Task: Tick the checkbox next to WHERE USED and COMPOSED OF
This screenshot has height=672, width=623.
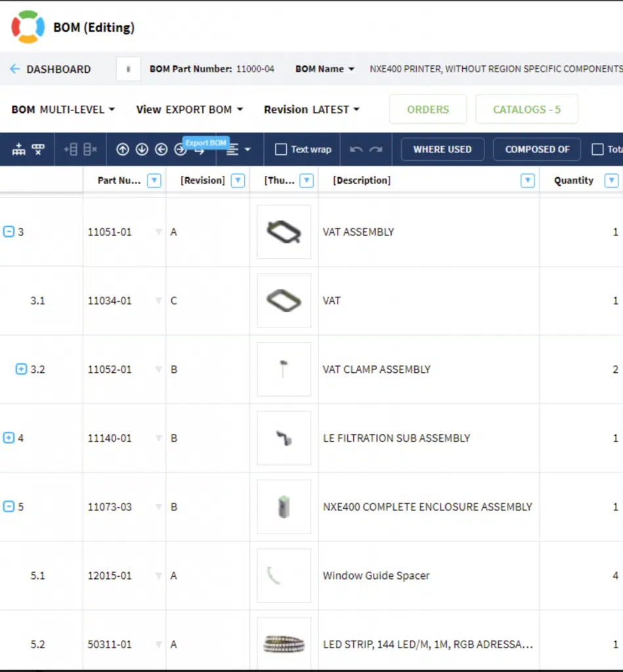Action: click(597, 150)
